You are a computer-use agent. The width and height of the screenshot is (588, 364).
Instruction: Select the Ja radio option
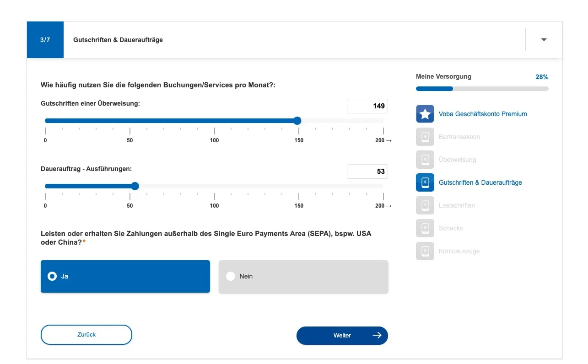[125, 276]
